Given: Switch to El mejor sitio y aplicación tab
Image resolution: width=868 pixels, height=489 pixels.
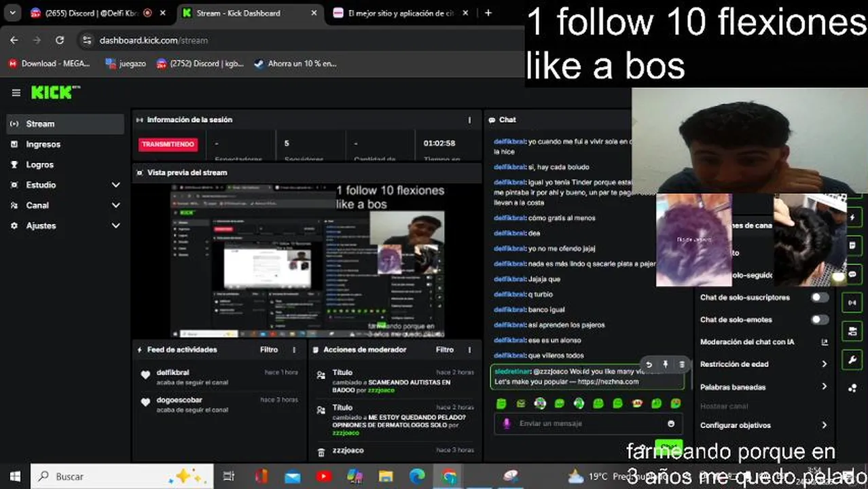Looking at the screenshot, I should coord(400,13).
